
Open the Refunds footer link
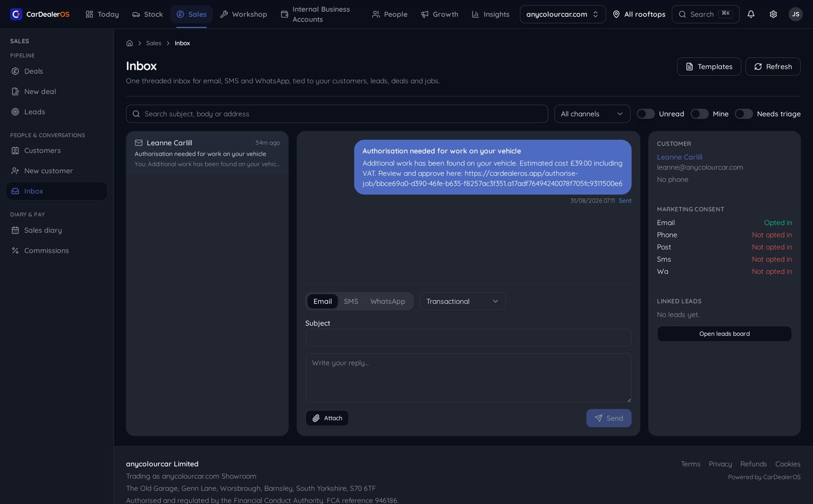click(754, 464)
